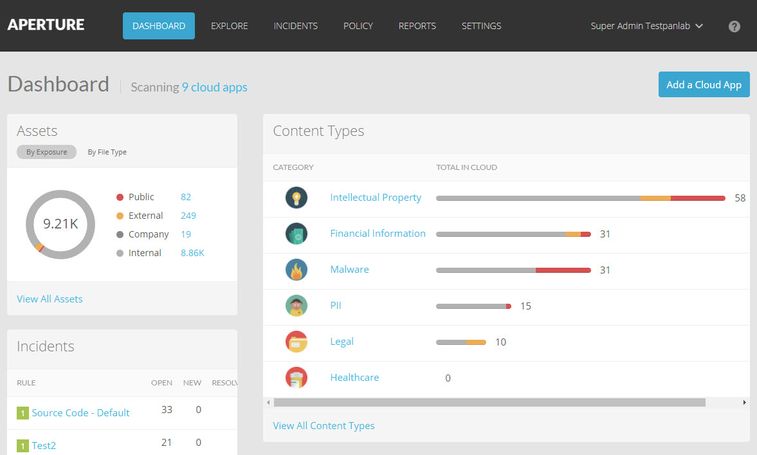Switch assets view to By File Type
Screen dimensions: 757x455
click(107, 152)
